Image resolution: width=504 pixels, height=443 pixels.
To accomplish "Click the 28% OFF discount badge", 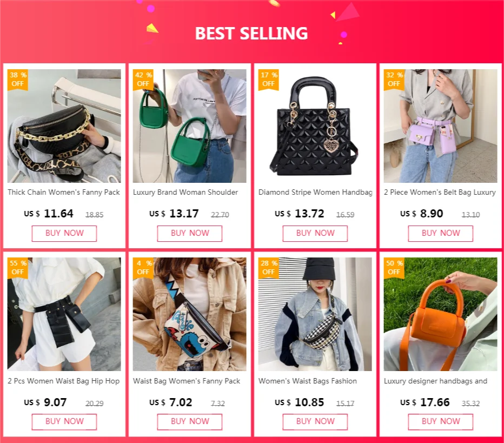I will click(268, 267).
